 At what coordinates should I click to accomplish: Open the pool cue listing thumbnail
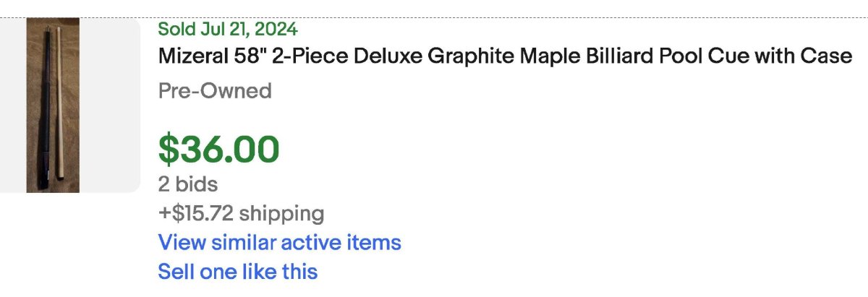53,106
